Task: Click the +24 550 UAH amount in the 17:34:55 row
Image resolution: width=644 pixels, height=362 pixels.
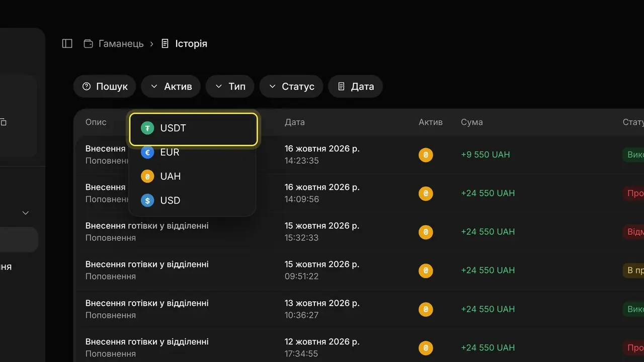Action: click(488, 347)
